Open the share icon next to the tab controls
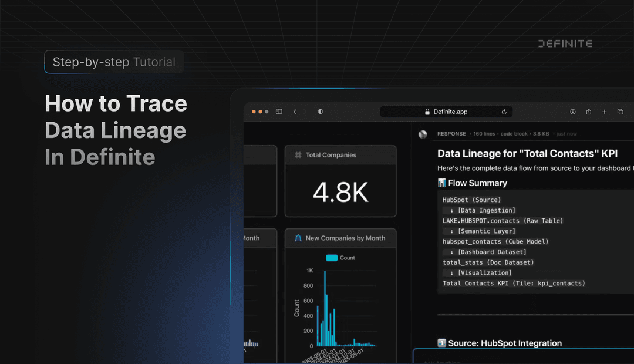 pyautogui.click(x=589, y=111)
